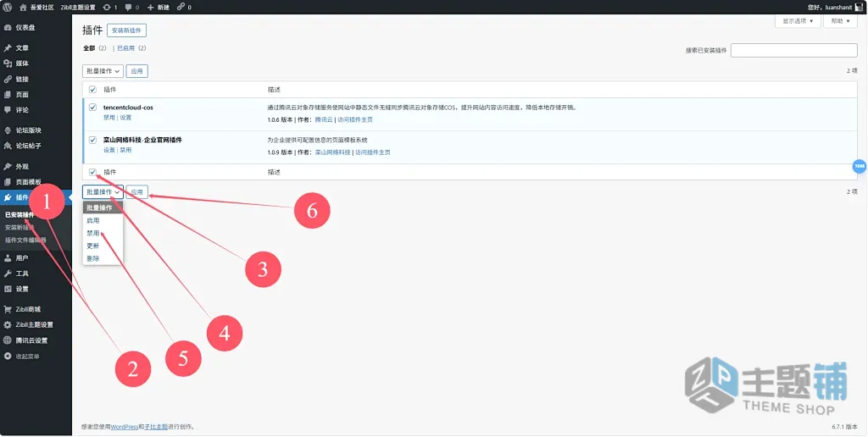The width and height of the screenshot is (868, 437).
Task: Open the 设置 settings icon in the sidebar
Action: coord(8,290)
